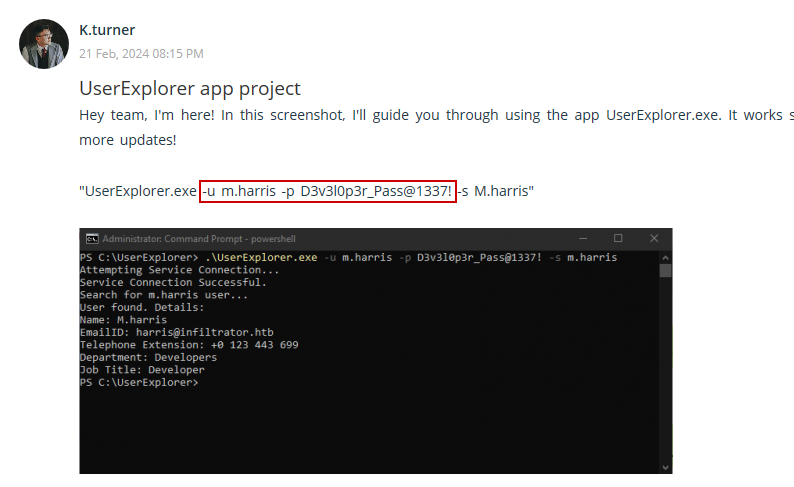This screenshot has width=794, height=487.
Task: Click the terminal scrollbar thumb
Action: click(x=666, y=269)
